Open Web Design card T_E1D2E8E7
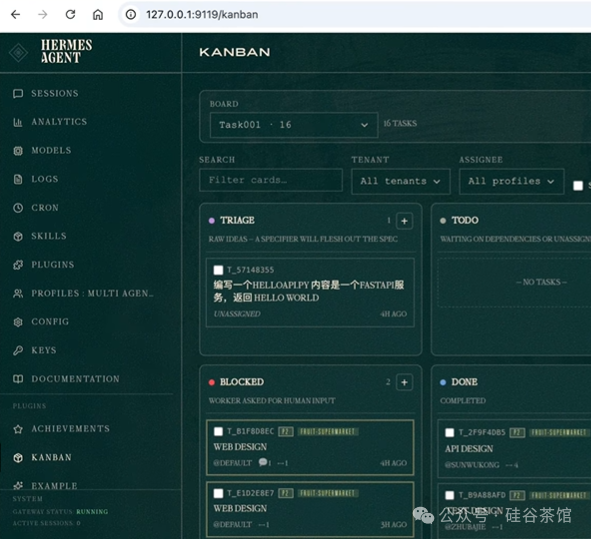This screenshot has width=591, height=539. point(310,509)
